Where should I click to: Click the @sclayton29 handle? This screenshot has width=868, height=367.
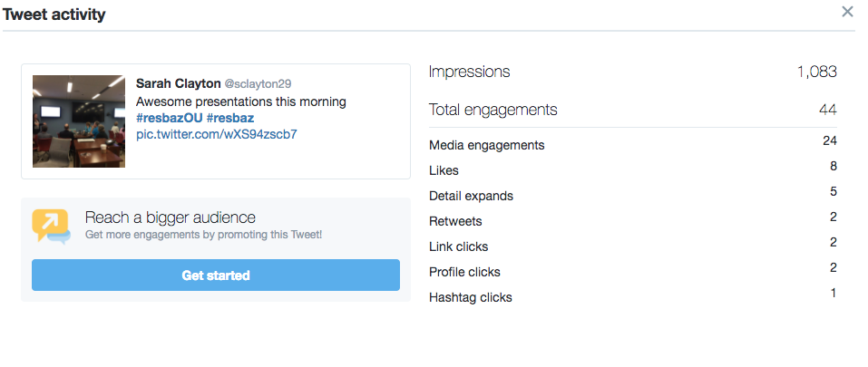tap(258, 84)
